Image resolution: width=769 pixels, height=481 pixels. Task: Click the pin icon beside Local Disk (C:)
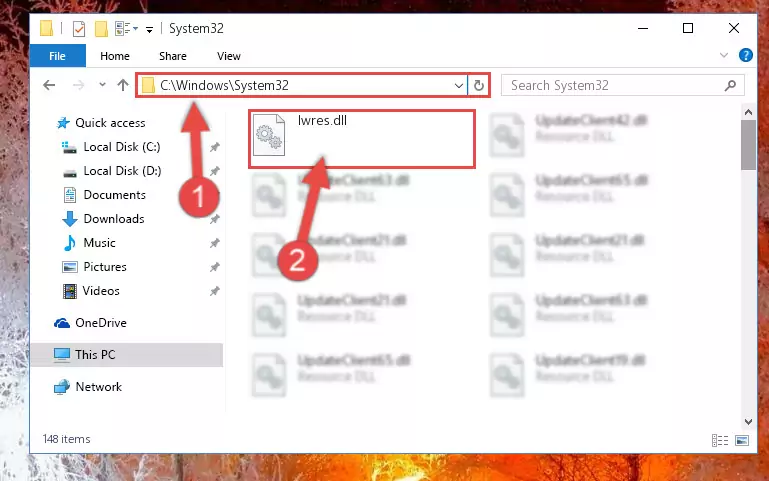pos(215,147)
